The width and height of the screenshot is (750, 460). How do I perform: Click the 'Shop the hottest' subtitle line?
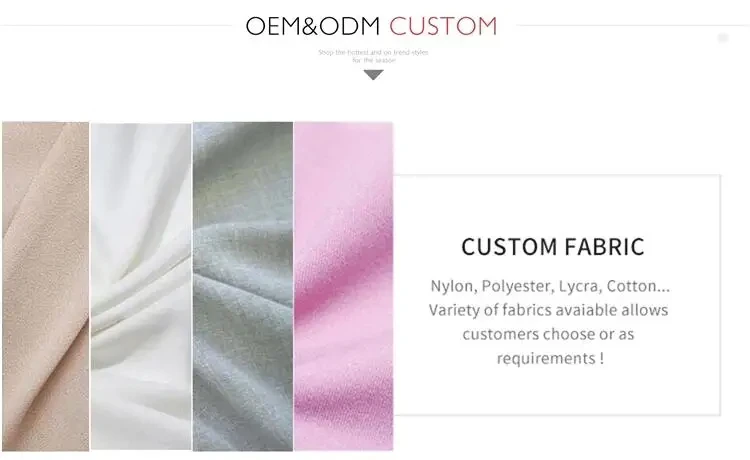(x=373, y=52)
